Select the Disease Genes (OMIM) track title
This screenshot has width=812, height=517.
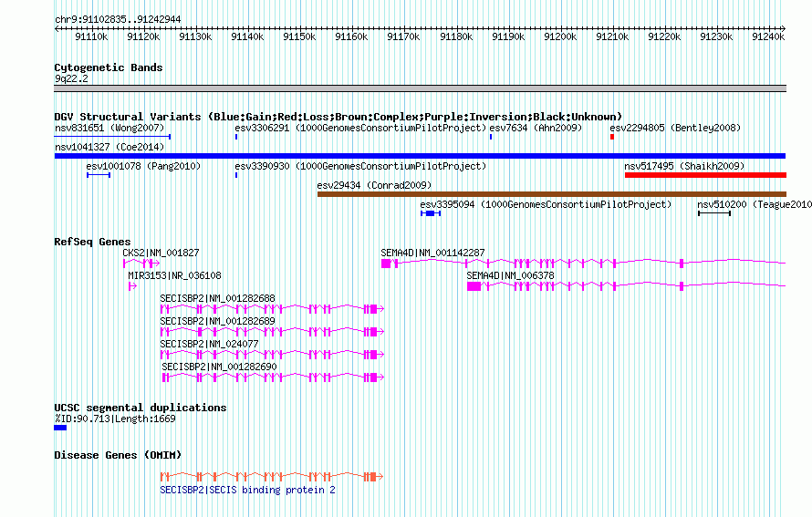point(118,455)
